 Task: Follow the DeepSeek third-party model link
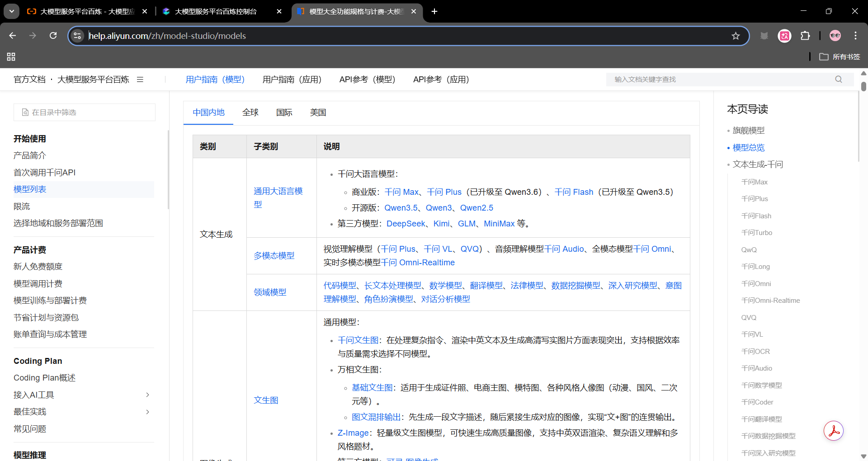pyautogui.click(x=406, y=224)
